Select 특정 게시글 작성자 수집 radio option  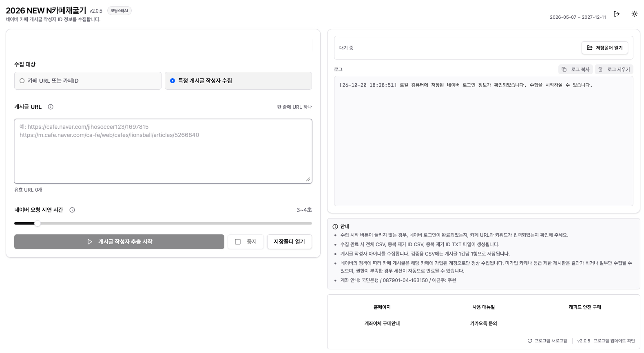click(x=238, y=81)
